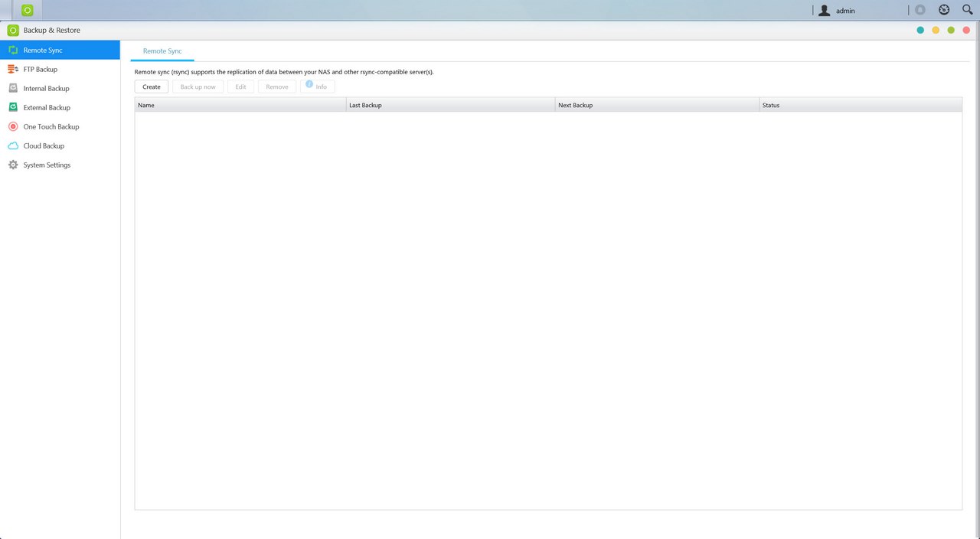Select Remote Sync in the sidebar
980x539 pixels.
click(60, 50)
